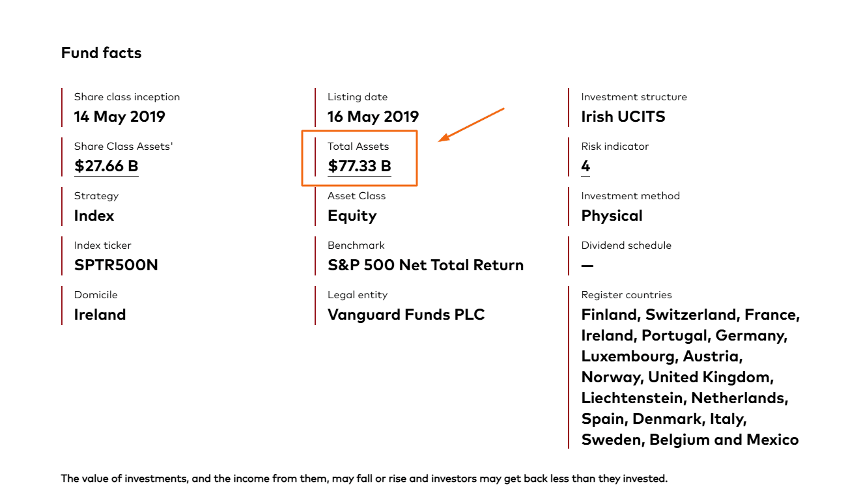
Task: Click the dash under Dividend schedule
Action: [x=587, y=266]
